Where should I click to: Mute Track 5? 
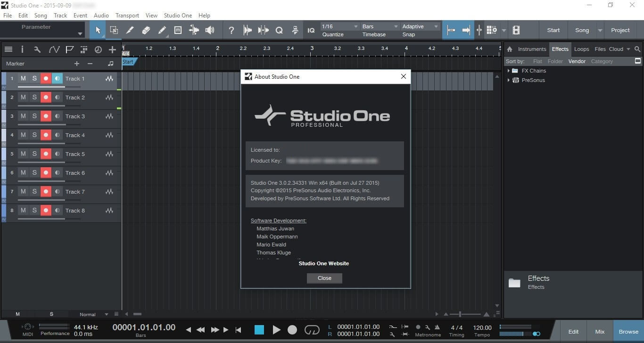click(23, 154)
